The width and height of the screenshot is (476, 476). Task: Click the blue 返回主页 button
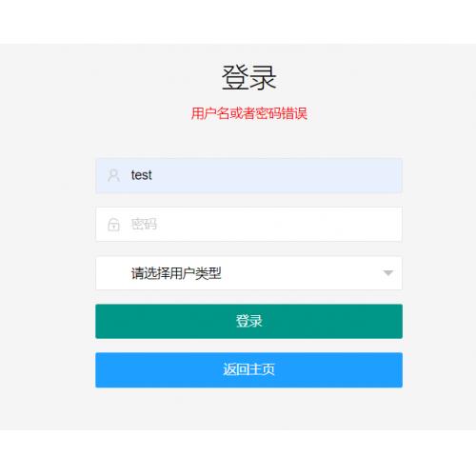click(248, 369)
